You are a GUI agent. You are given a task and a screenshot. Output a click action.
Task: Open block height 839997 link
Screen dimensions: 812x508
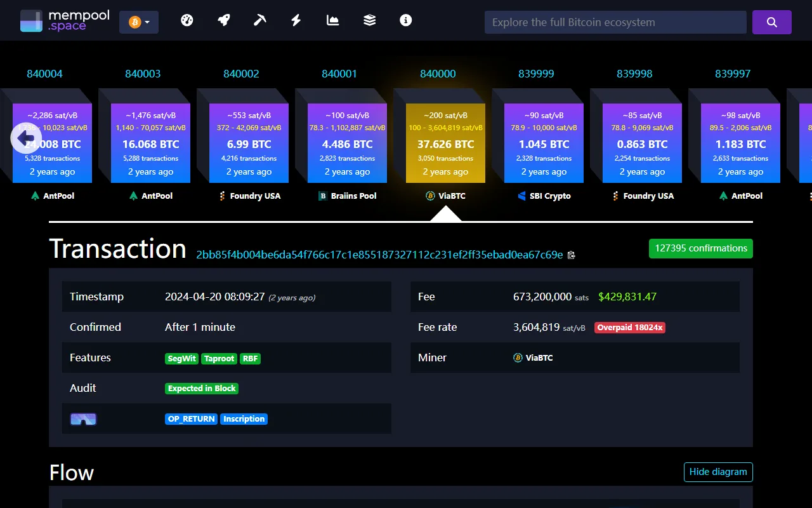733,74
